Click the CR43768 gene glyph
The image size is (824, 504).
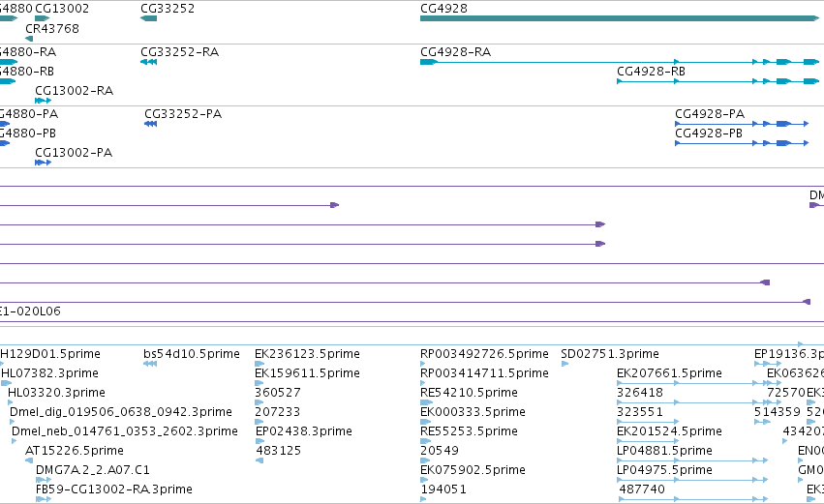[x=29, y=39]
